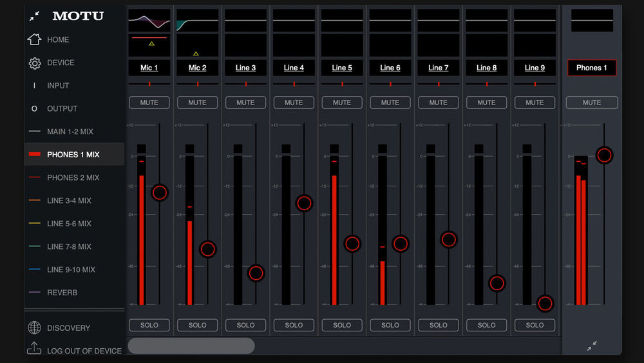Open Device settings gear icon
Image resolution: width=644 pixels, height=363 pixels.
[34, 63]
